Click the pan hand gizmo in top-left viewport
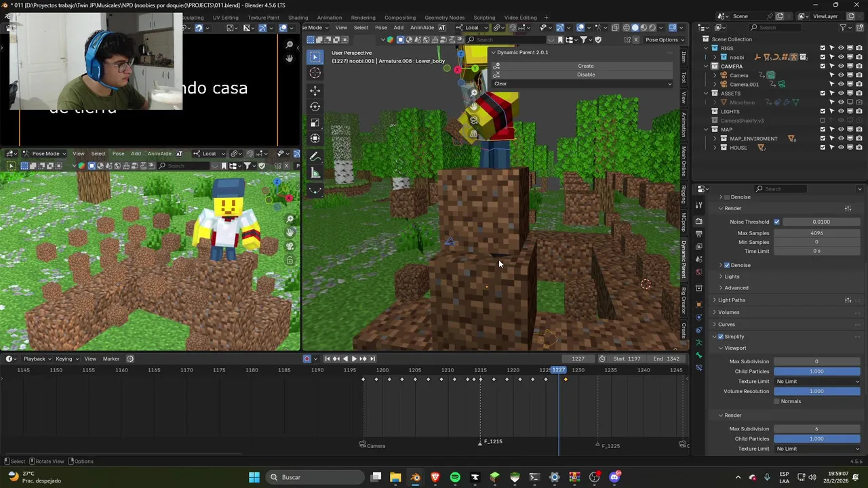This screenshot has width=868, height=488. pyautogui.click(x=290, y=58)
